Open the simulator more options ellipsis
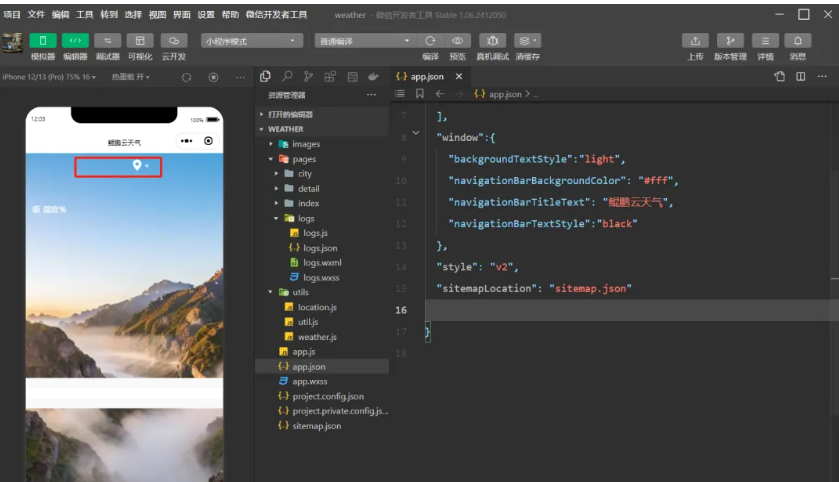Screen dimensions: 839x482 click(240, 78)
